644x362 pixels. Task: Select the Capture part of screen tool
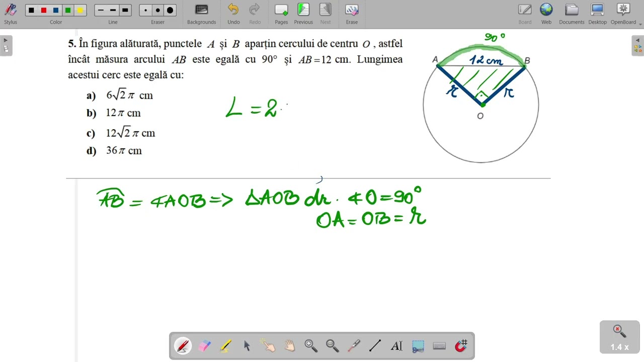[418, 346]
